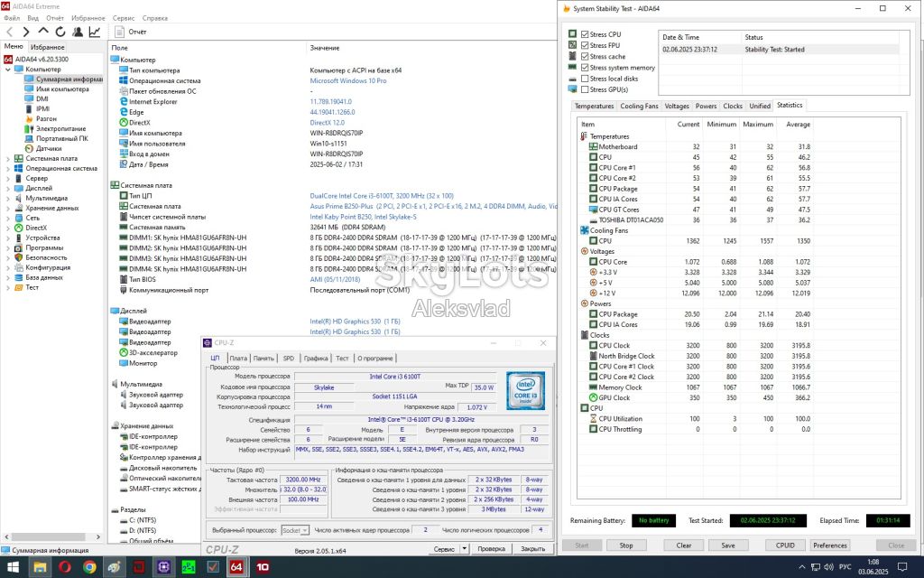
Task: Switch to Cooling Fans tab
Action: coord(640,107)
